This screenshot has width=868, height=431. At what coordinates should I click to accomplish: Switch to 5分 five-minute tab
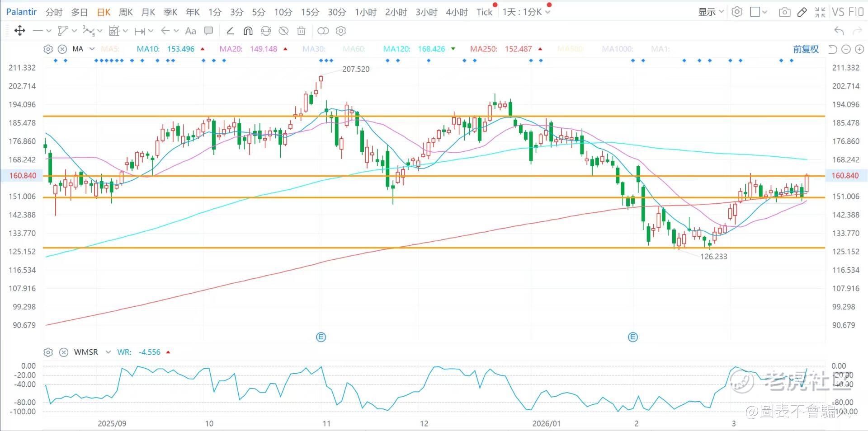259,12
